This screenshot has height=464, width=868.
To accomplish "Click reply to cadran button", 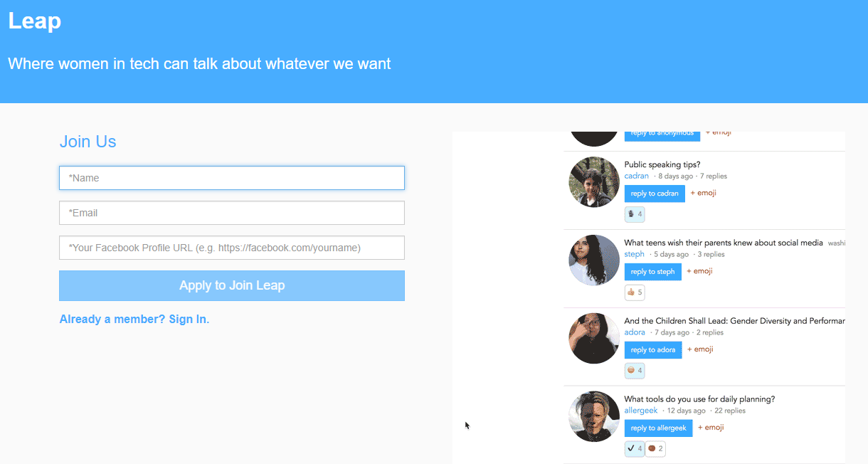I will pos(655,194).
